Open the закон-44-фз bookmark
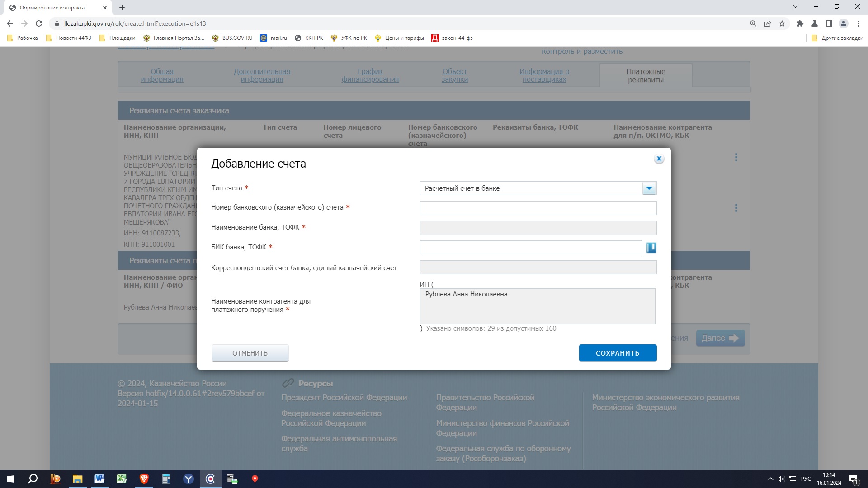 (452, 38)
